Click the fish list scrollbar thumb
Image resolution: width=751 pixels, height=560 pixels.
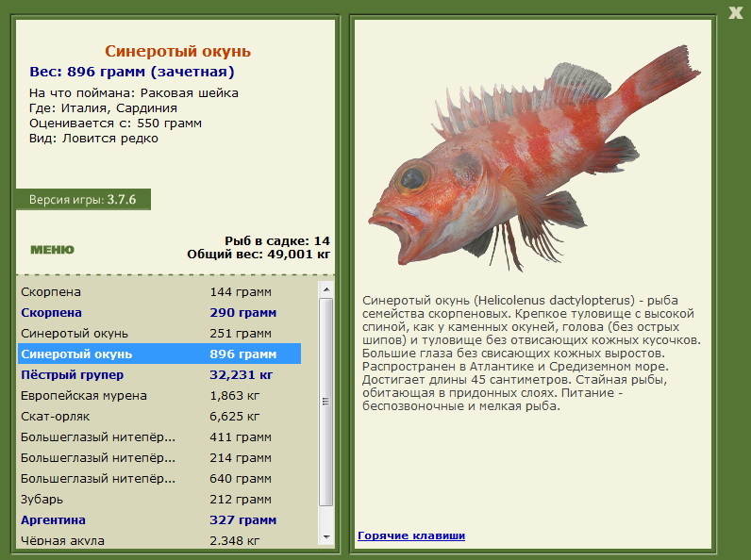[x=326, y=402]
